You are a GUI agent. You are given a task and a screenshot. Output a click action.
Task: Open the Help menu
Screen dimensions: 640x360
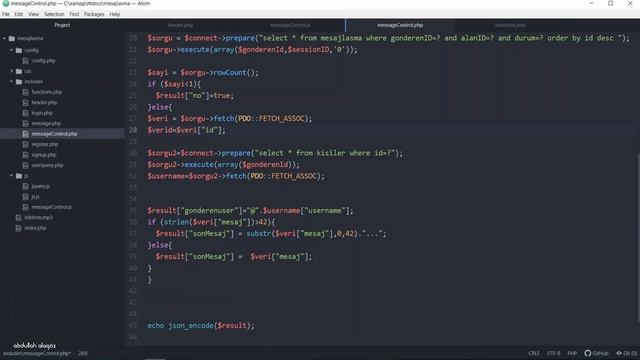point(115,14)
